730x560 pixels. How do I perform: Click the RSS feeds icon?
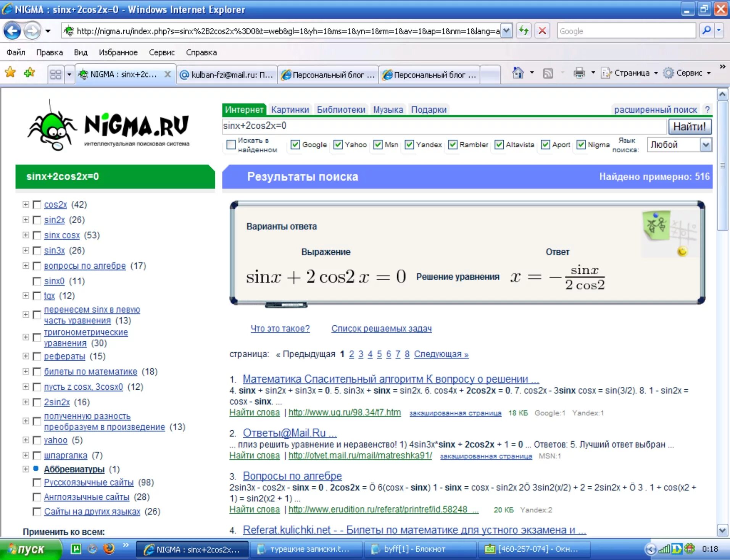click(548, 73)
